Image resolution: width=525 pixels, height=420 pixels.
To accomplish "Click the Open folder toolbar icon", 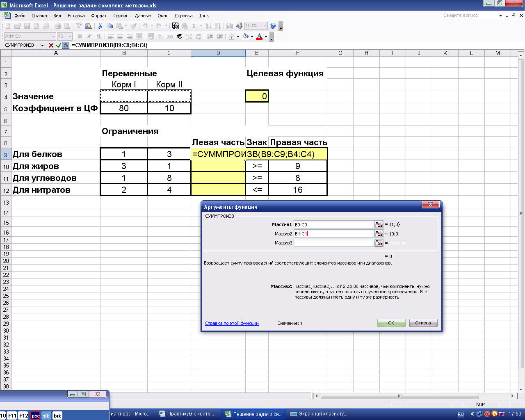I will (x=18, y=26).
